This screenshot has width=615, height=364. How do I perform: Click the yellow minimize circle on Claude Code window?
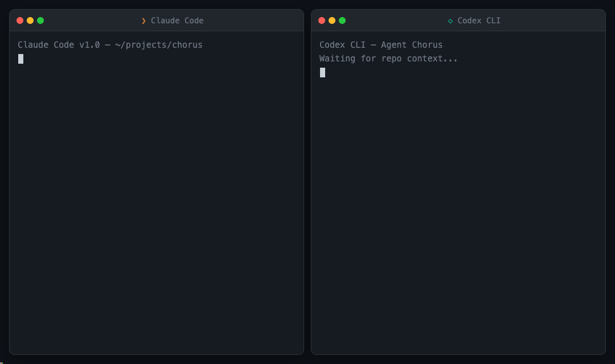30,20
